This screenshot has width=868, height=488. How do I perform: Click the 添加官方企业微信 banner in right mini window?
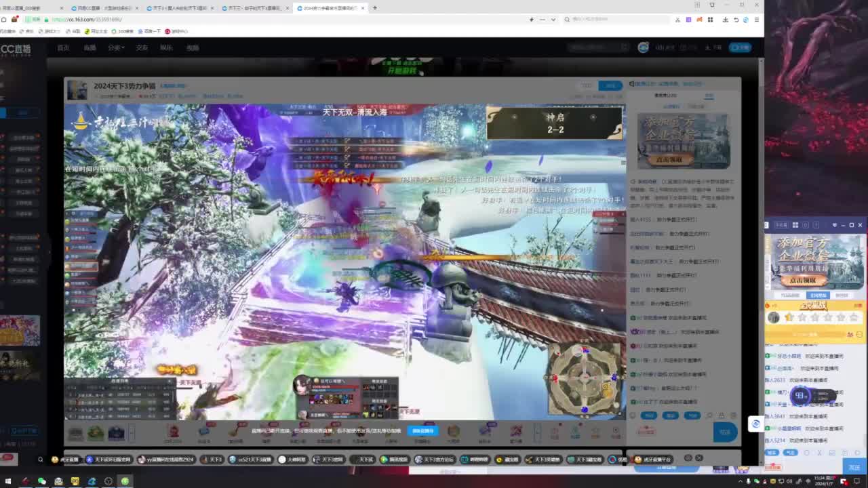click(x=816, y=262)
